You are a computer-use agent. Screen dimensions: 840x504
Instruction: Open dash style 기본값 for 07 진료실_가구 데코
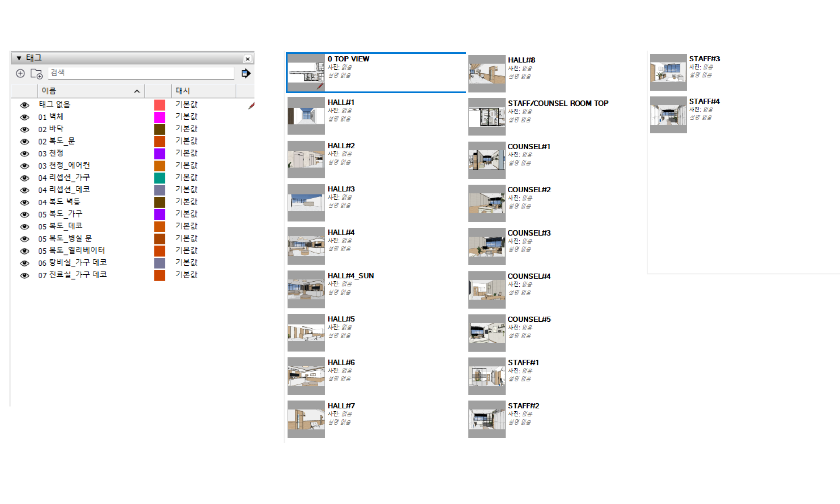point(186,275)
